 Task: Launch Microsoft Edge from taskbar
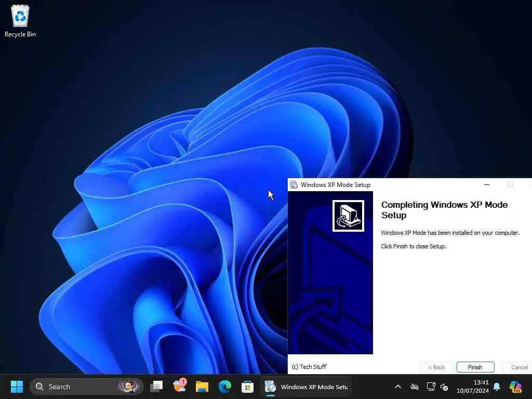(224, 387)
